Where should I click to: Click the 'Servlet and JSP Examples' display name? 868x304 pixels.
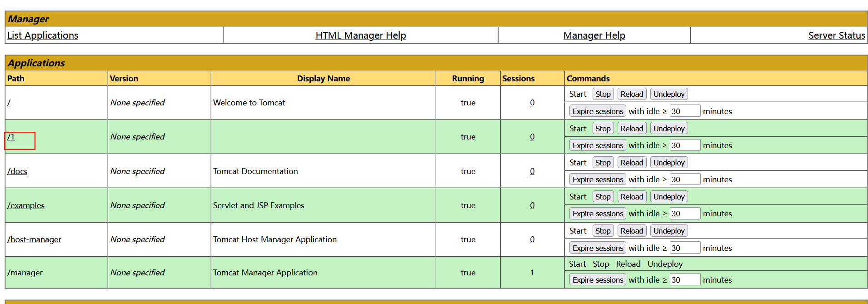click(259, 205)
